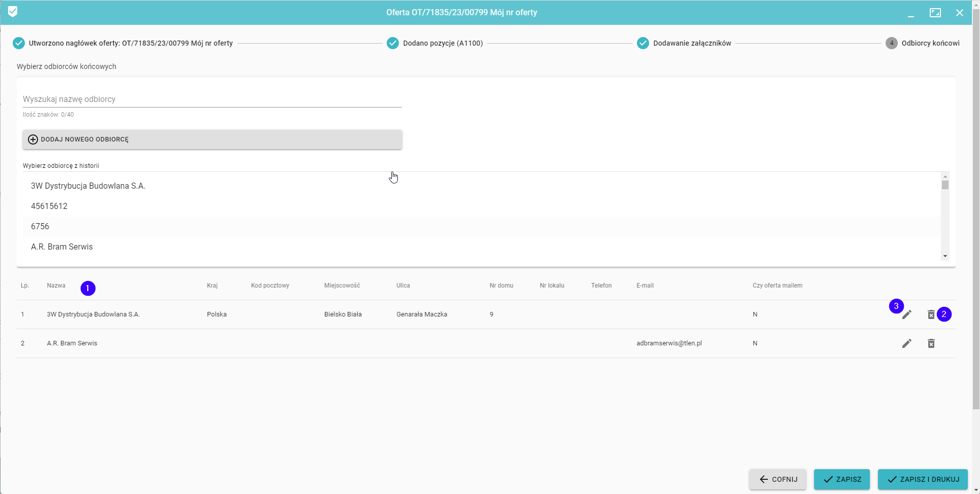The image size is (980, 494).
Task: Maximize the offer dialog window
Action: [935, 13]
